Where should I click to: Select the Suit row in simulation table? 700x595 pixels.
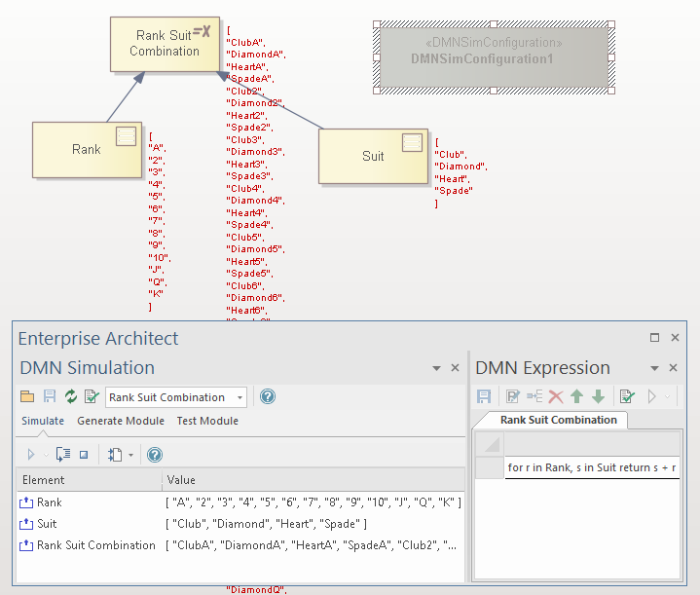(47, 524)
